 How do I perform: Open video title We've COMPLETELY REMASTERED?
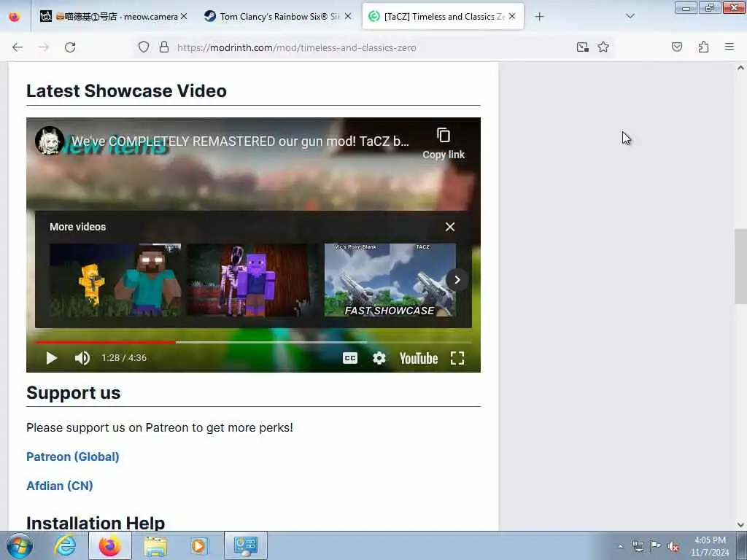[240, 141]
